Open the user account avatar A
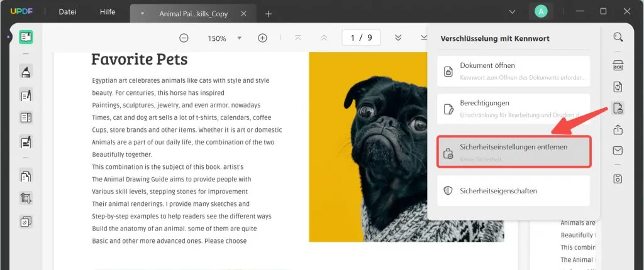This screenshot has width=644, height=270. point(540,11)
